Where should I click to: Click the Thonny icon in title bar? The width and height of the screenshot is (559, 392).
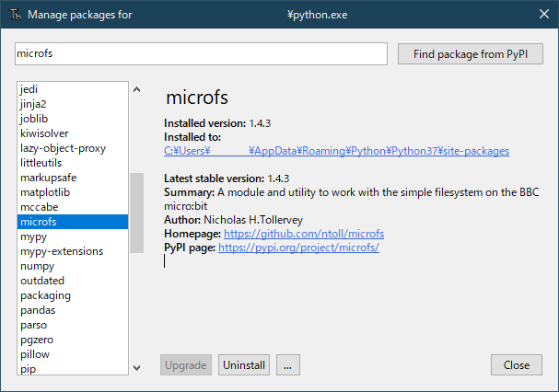15,15
